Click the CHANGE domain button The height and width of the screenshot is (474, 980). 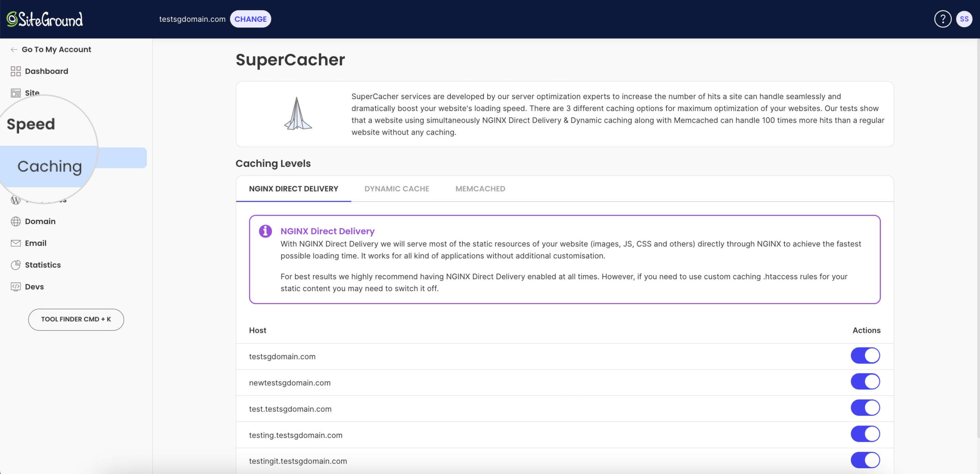pos(250,19)
